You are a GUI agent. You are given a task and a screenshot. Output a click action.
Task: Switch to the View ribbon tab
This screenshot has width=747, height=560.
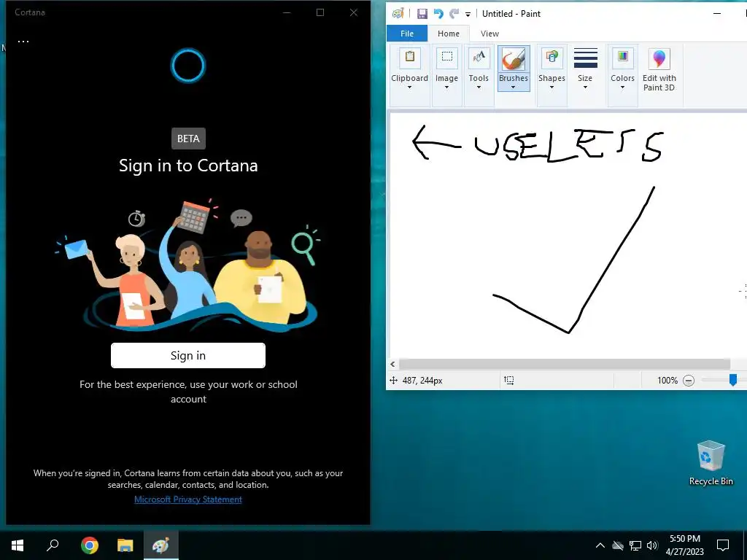tap(489, 34)
